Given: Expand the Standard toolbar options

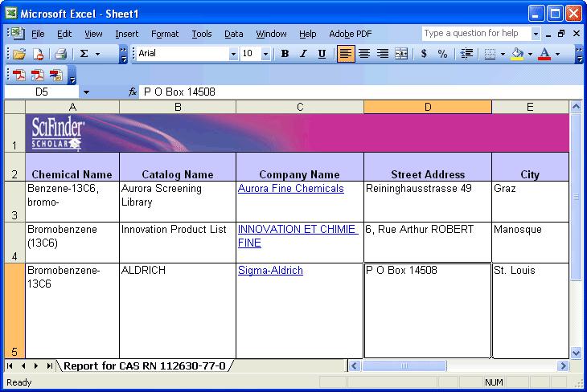Looking at the screenshot, I should (123, 54).
